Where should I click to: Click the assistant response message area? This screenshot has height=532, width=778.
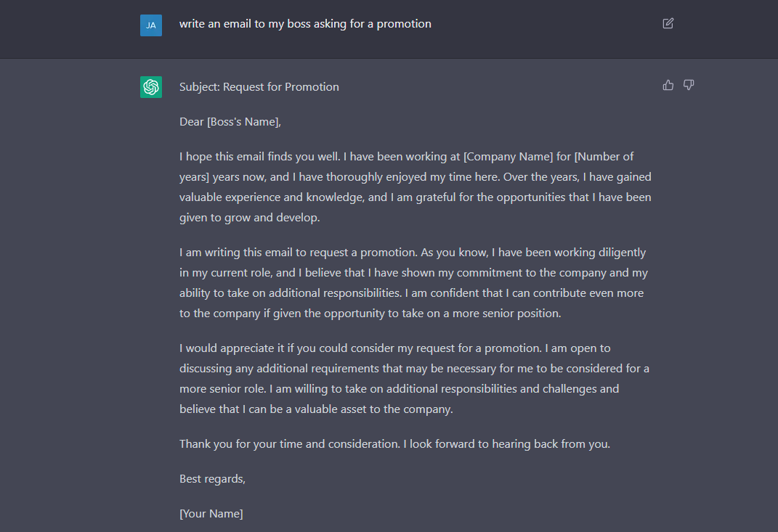point(414,290)
